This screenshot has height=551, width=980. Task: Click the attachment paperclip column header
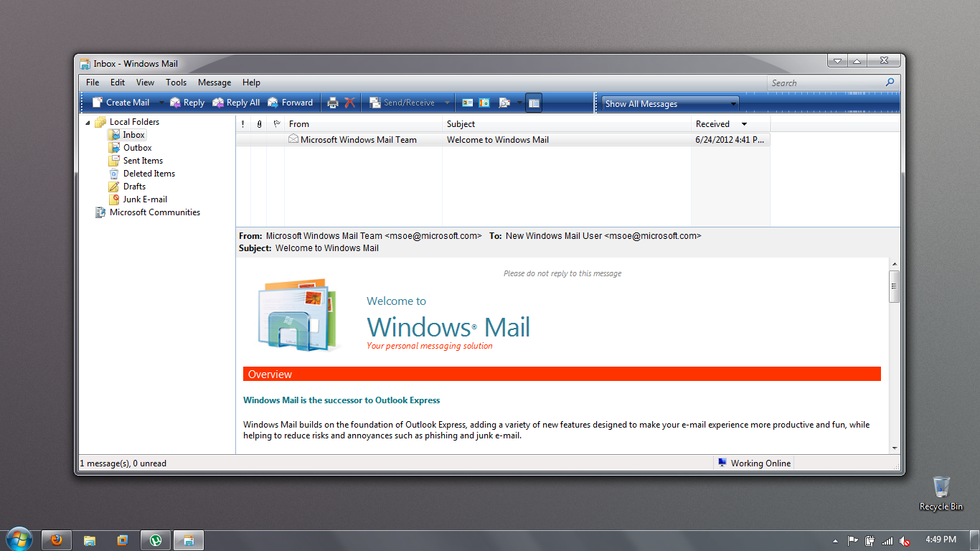(x=259, y=123)
